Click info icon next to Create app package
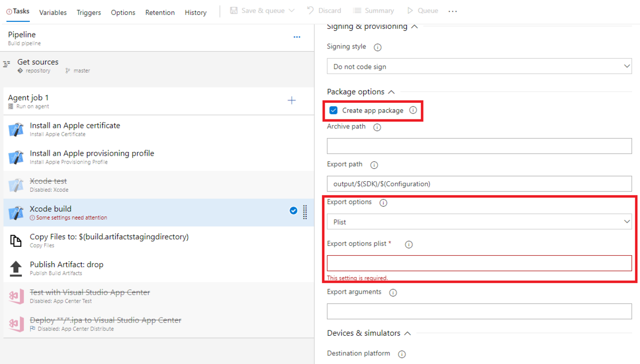 click(413, 110)
